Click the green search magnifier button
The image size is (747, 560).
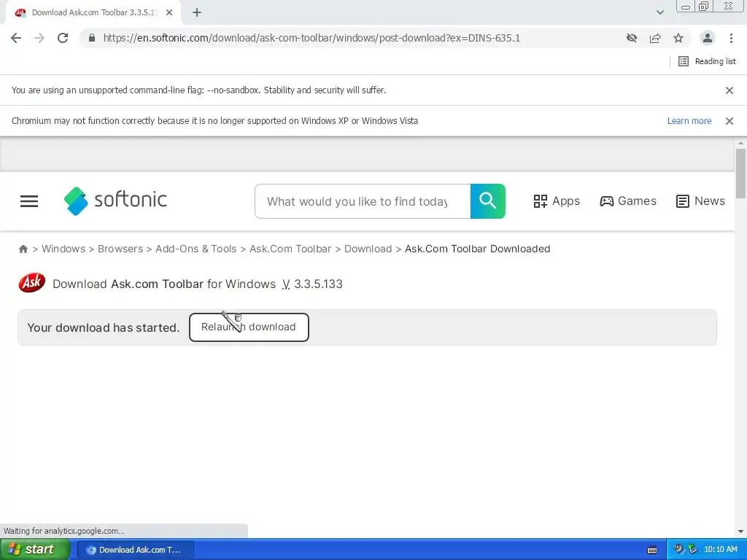click(x=488, y=201)
